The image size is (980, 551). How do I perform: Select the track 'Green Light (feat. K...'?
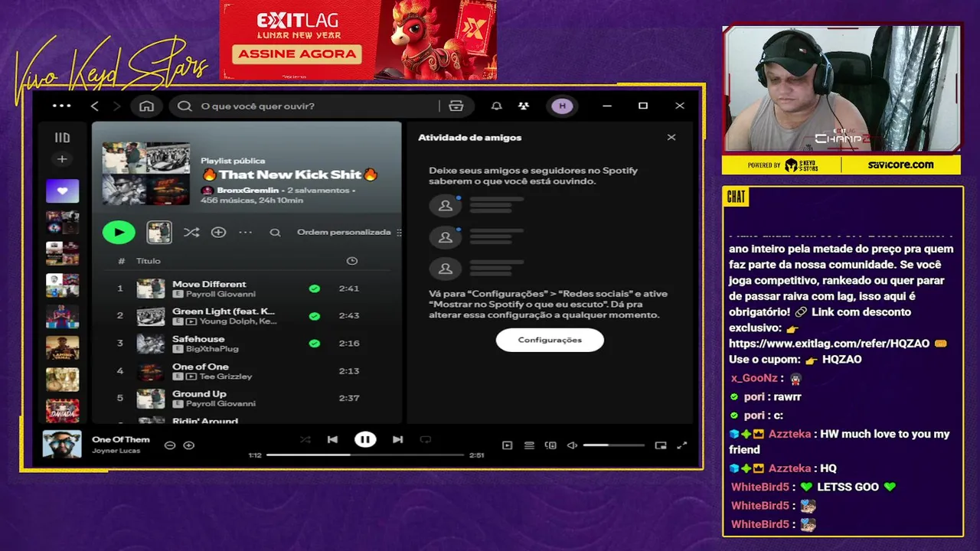pyautogui.click(x=246, y=316)
